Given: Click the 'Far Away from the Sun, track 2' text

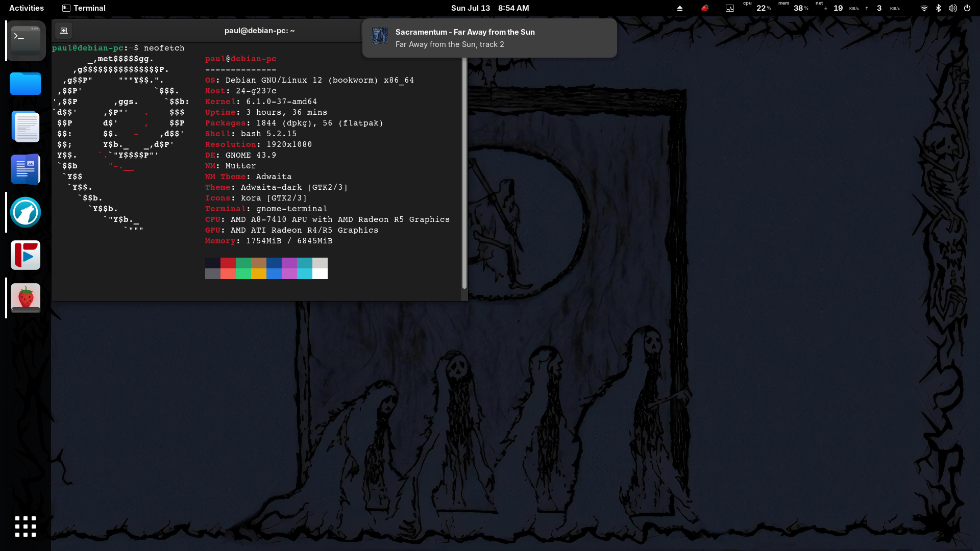Looking at the screenshot, I should (450, 44).
